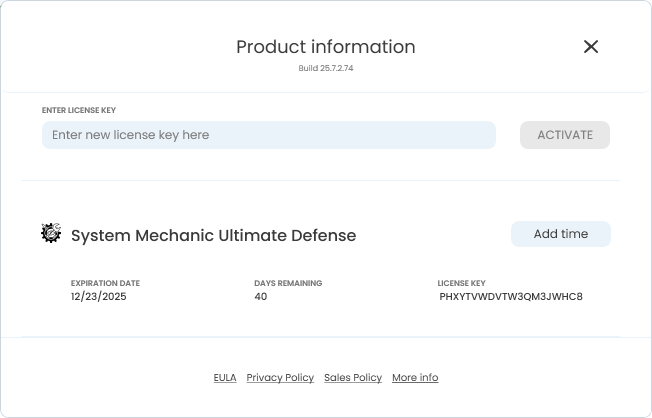
Task: Click the days remaining value 40
Action: pyautogui.click(x=261, y=297)
